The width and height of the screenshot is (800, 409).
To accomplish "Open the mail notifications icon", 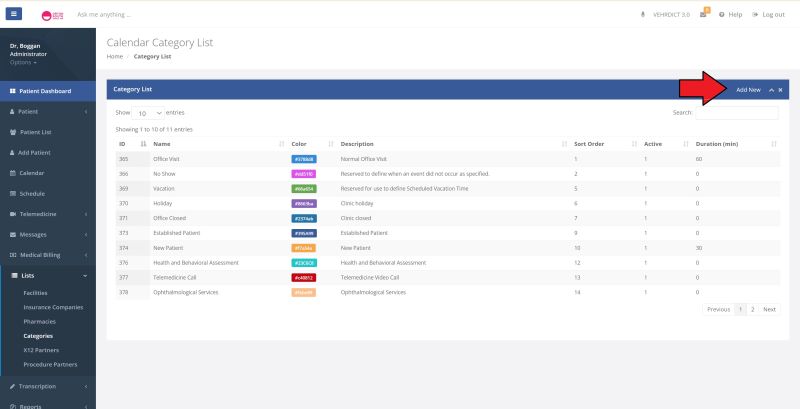I will pos(703,15).
